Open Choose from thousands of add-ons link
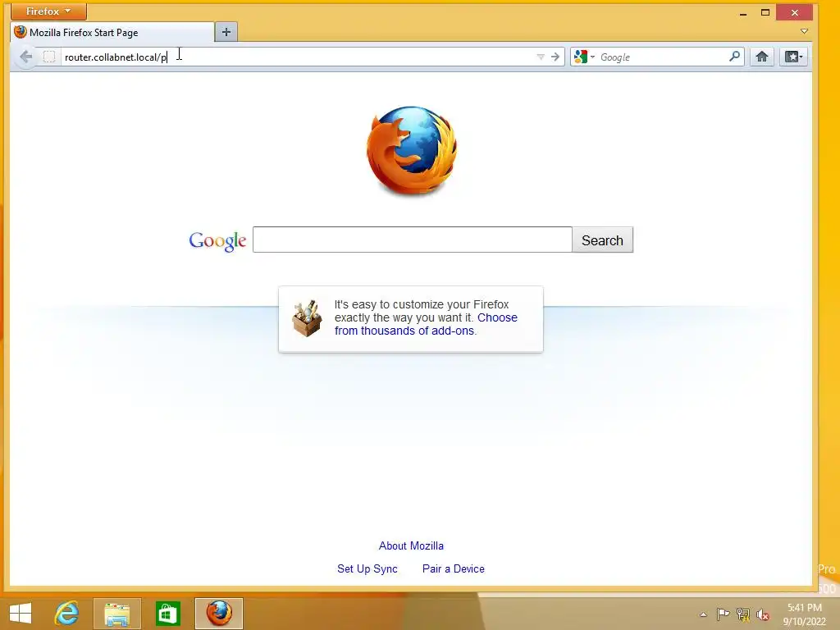This screenshot has height=630, width=840. coord(426,324)
